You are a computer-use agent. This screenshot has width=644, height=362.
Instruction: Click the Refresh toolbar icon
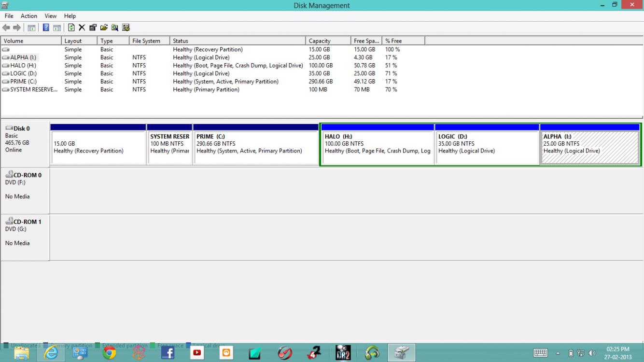[71, 28]
